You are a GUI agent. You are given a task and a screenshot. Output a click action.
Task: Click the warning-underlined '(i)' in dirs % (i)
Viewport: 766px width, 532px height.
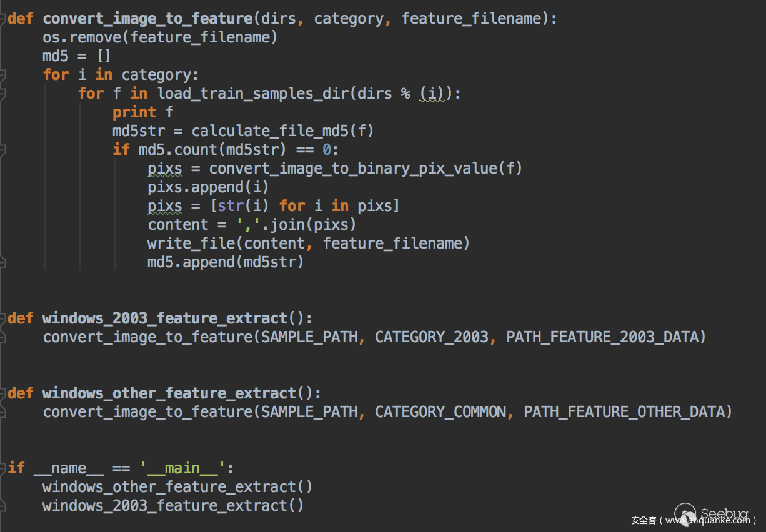pos(431,94)
